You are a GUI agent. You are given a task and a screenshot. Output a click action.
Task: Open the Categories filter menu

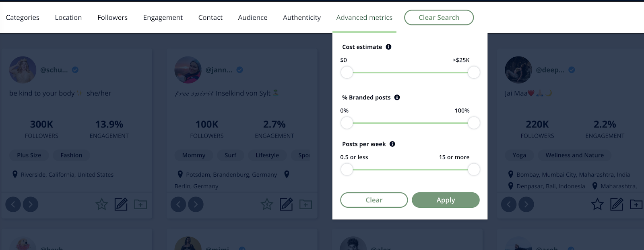[23, 17]
